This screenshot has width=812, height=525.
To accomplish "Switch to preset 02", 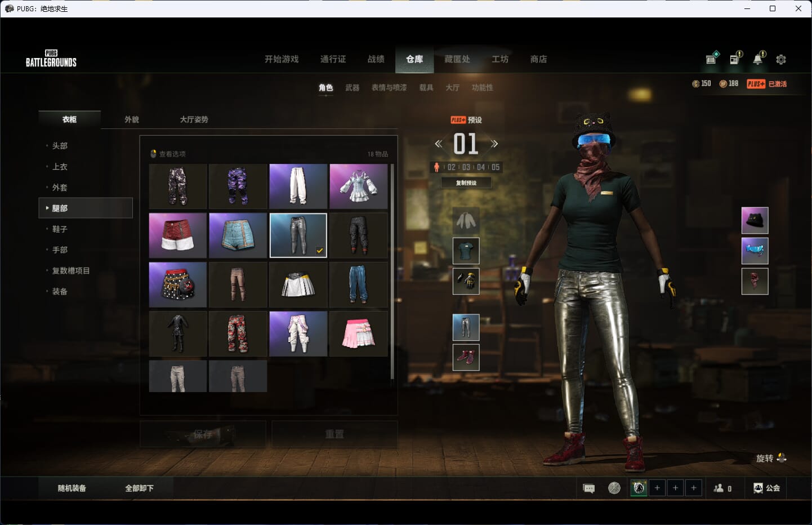I will click(x=452, y=167).
